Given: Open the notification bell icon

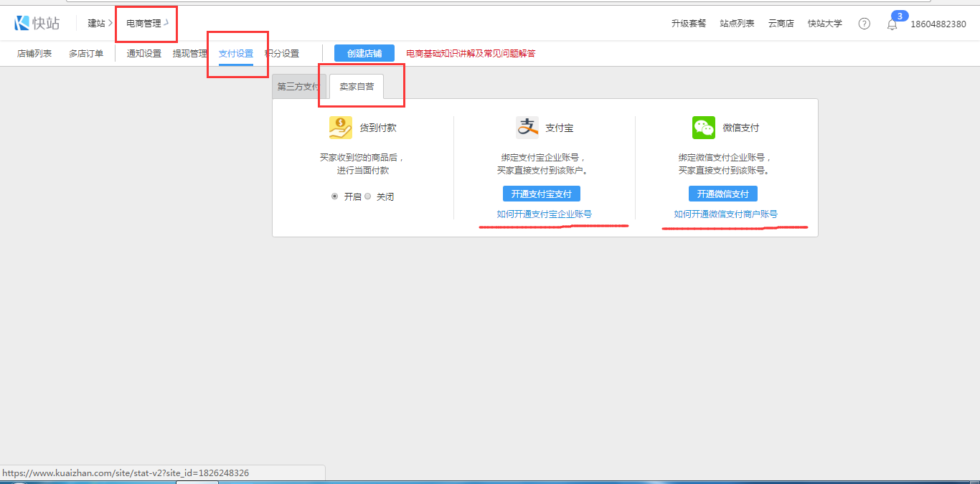Looking at the screenshot, I should [x=892, y=24].
